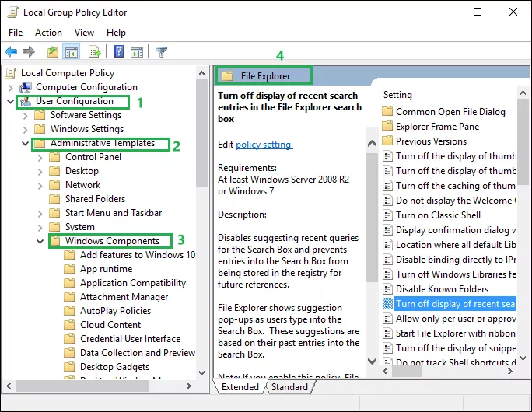
Task: Click the Shared Folders folder icon
Action: (x=54, y=199)
